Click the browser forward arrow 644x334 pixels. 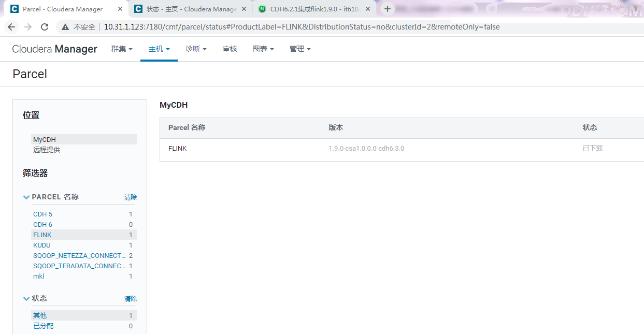pyautogui.click(x=28, y=27)
